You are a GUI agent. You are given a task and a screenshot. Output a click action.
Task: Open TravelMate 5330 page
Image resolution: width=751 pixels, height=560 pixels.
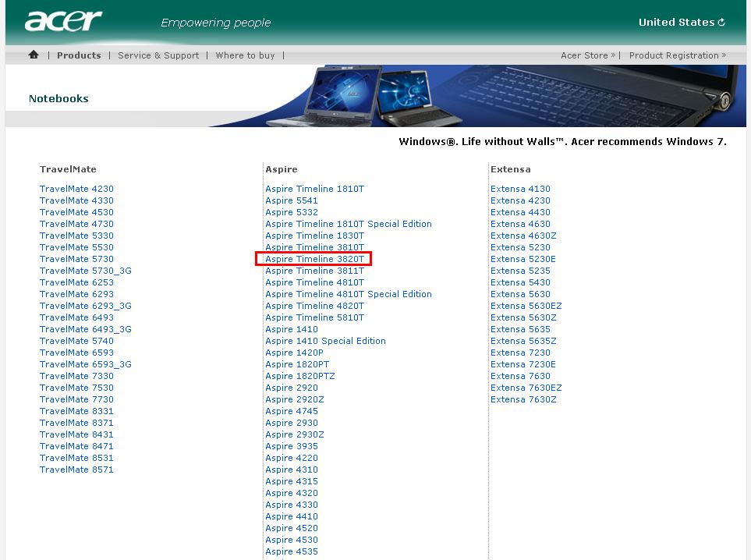[76, 236]
